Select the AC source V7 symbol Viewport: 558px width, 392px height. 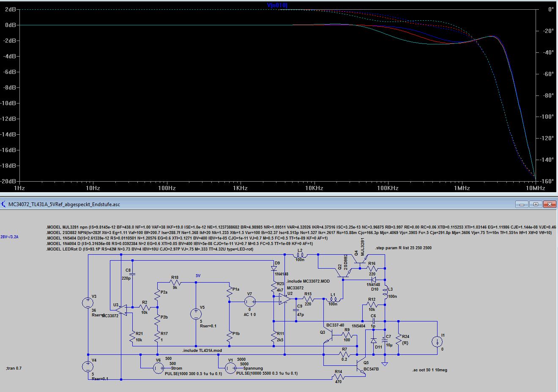point(250,302)
